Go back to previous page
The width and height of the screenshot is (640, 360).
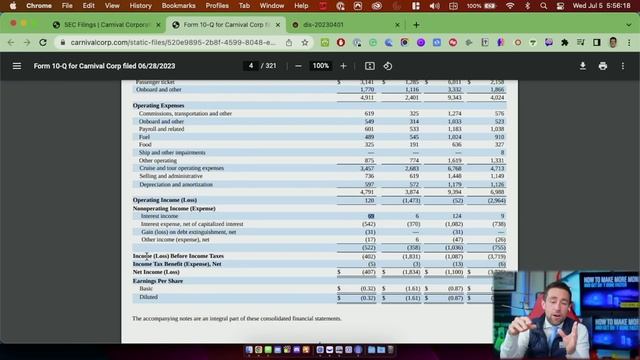pyautogui.click(x=11, y=42)
